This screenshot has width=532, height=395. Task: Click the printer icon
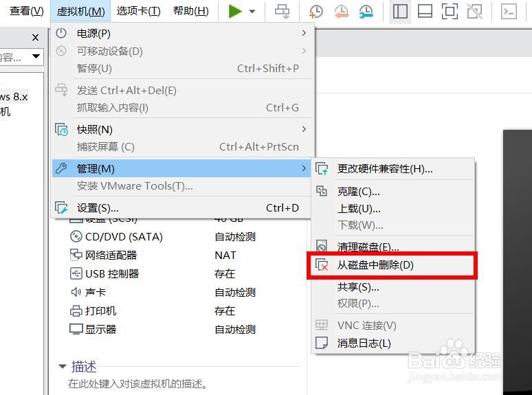tap(76, 311)
